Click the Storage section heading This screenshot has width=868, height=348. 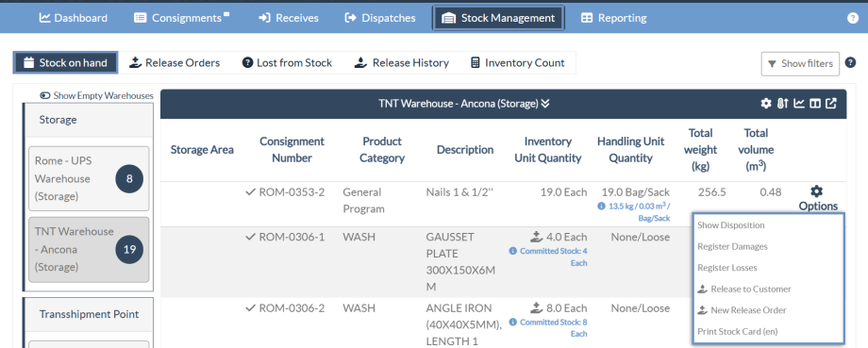click(58, 120)
